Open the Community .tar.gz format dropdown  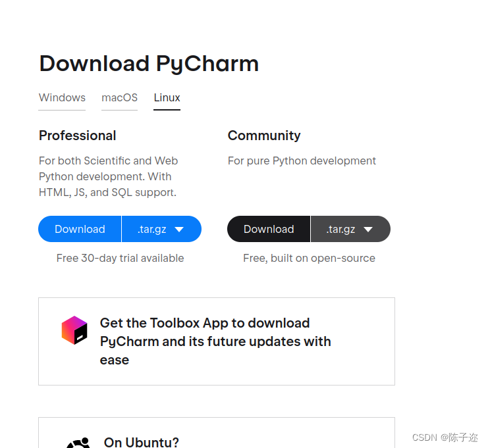point(350,229)
